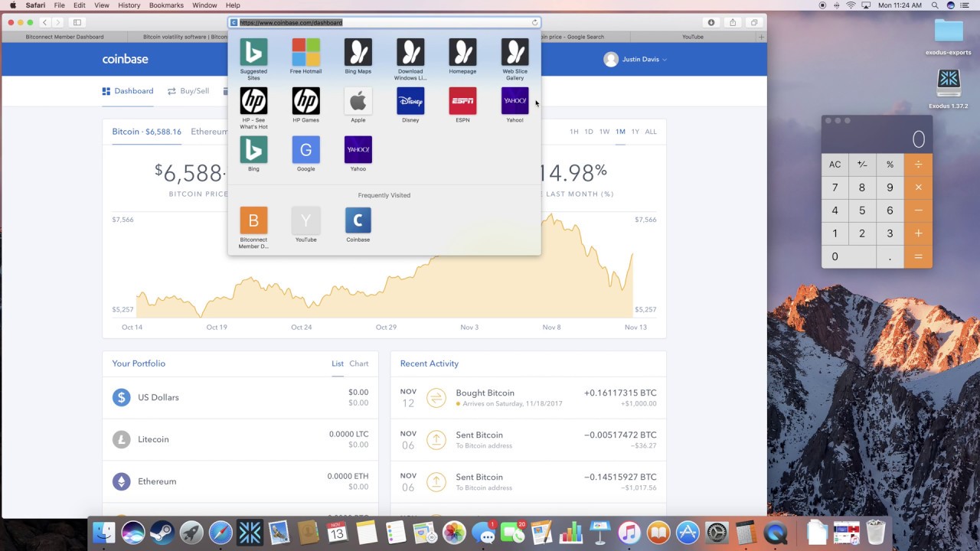Click the divide key on Calculator
The height and width of the screenshot is (551, 980).
tap(918, 165)
